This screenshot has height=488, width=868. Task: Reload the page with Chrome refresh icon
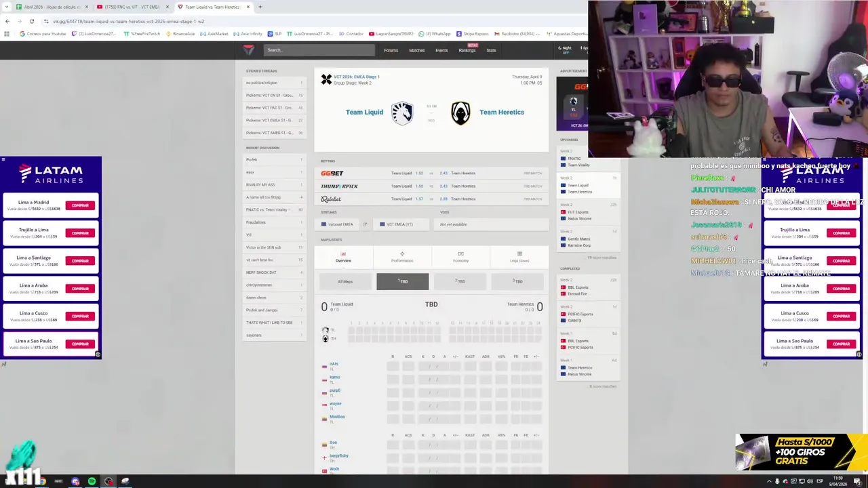tap(31, 21)
